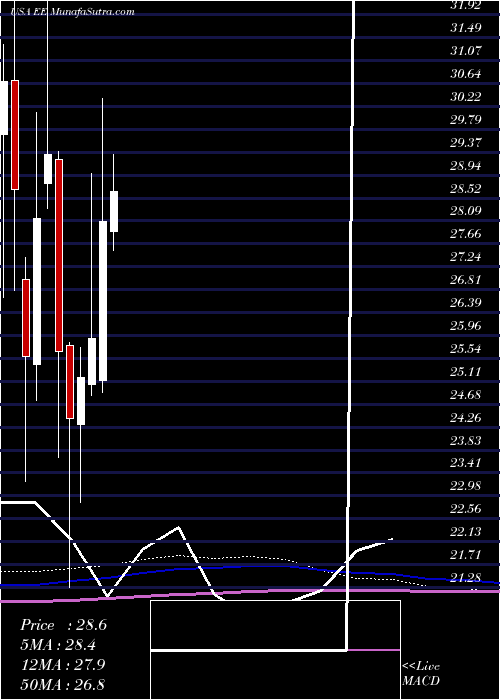500x700 pixels.
Task: Select the 29.37 price axis label
Action: (x=466, y=142)
